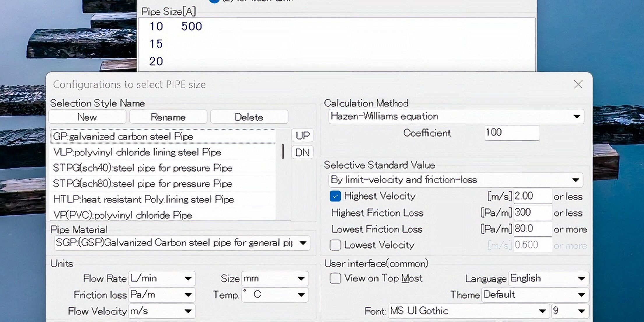The width and height of the screenshot is (644, 322).
Task: Click the style list scrollbar thumb
Action: (283, 151)
